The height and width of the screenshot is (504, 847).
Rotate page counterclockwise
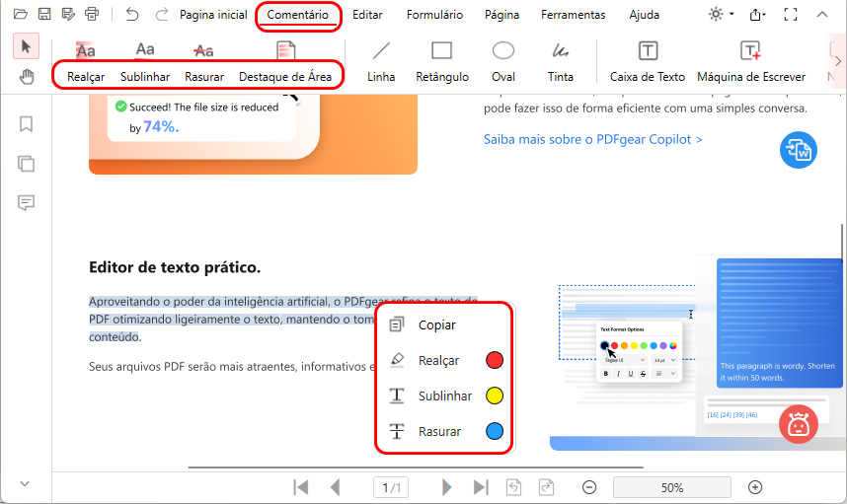(x=513, y=487)
